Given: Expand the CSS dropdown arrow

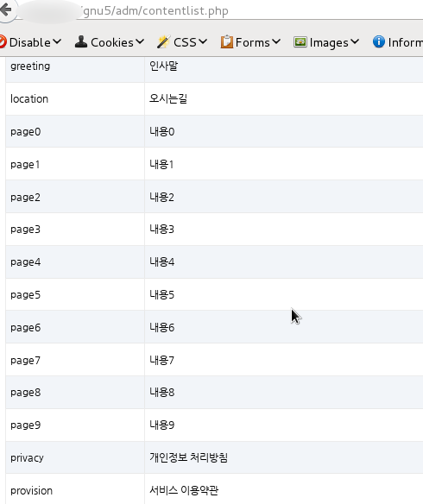Looking at the screenshot, I should pyautogui.click(x=203, y=41).
